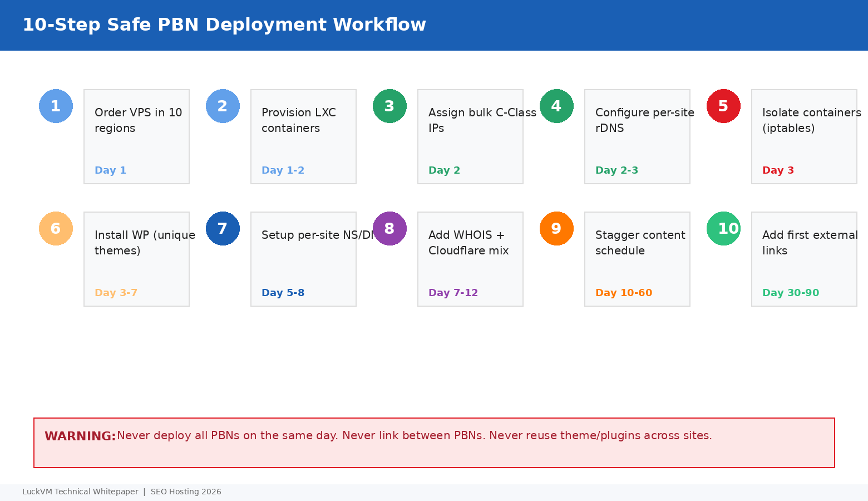The width and height of the screenshot is (868, 501).
Task: Select the "Configure per-site rDNS" text
Action: (645, 120)
